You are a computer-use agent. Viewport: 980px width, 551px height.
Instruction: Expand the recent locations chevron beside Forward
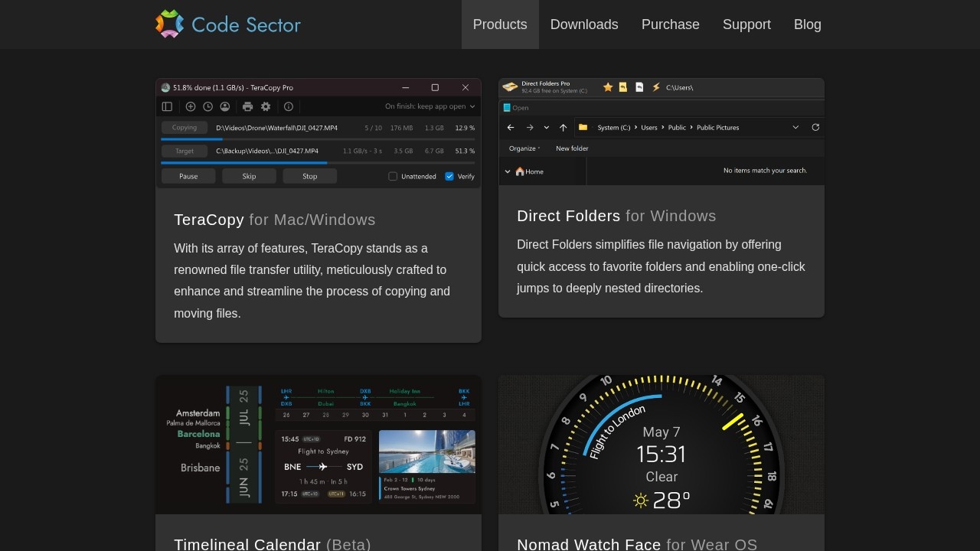pos(547,127)
